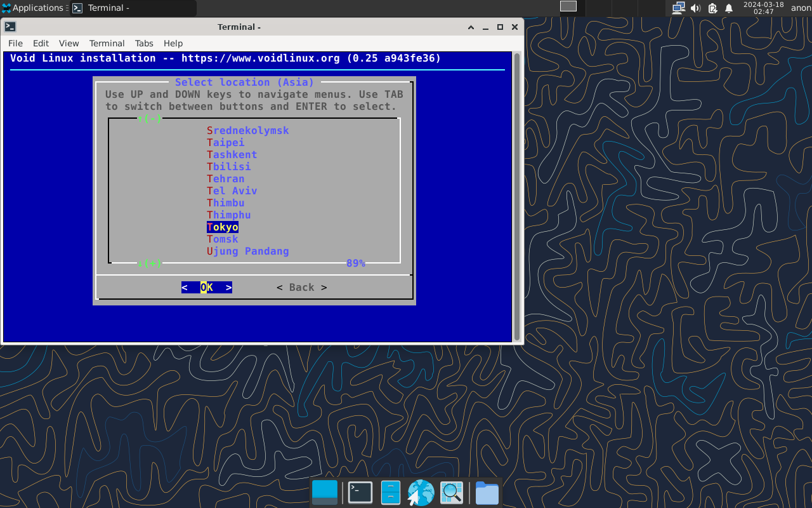Click the voidlinux.org URL in the header

[x=261, y=58]
